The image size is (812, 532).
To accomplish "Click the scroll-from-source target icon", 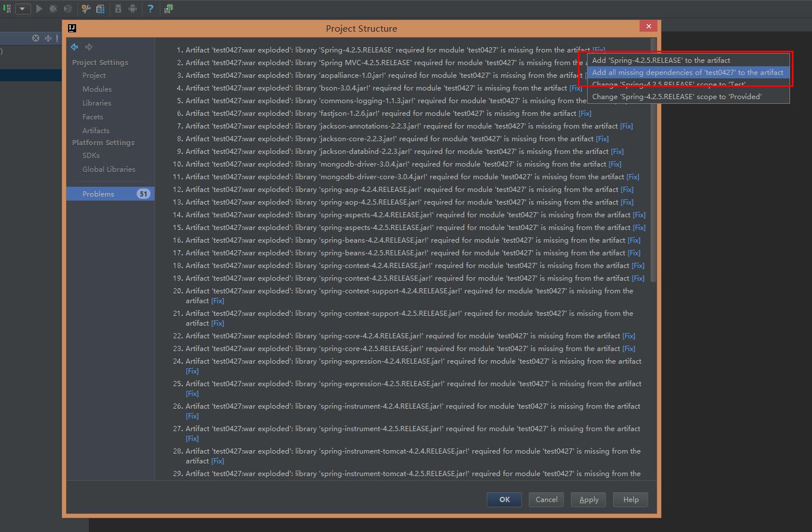I will 36,38.
